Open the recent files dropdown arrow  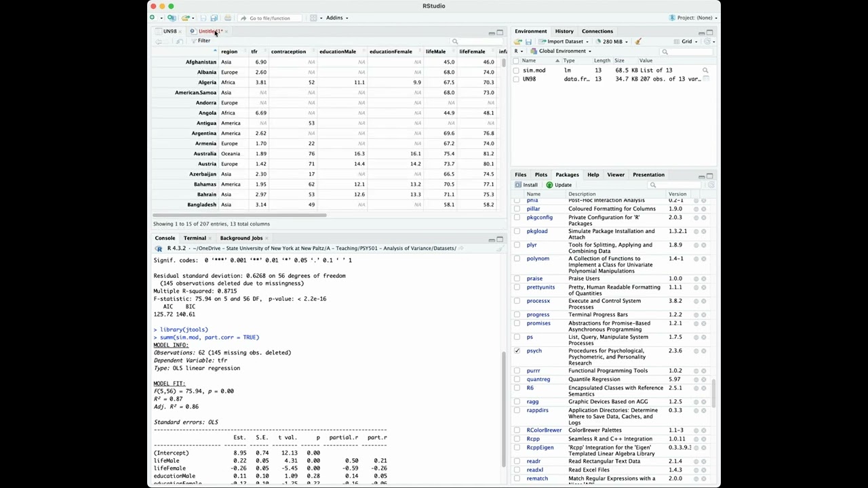[x=193, y=18]
